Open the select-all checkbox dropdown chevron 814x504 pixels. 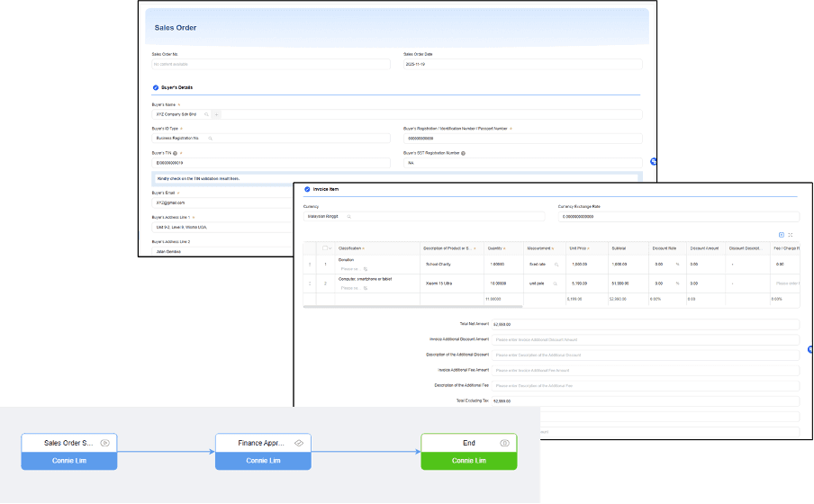pos(330,248)
